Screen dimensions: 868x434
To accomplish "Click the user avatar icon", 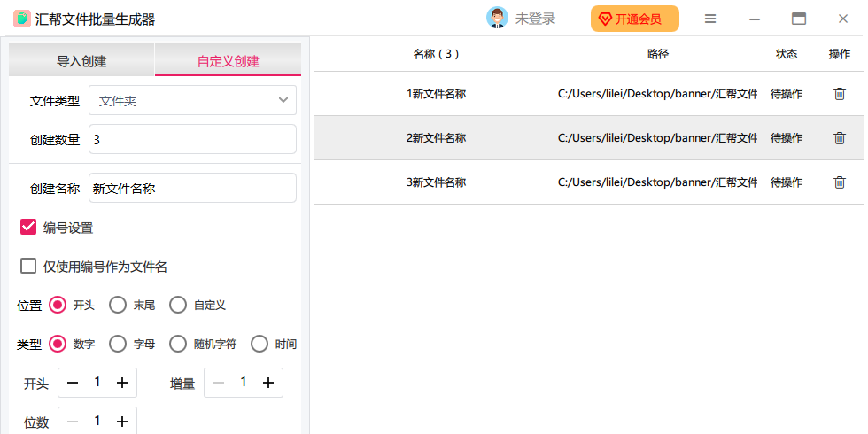I will tap(497, 19).
